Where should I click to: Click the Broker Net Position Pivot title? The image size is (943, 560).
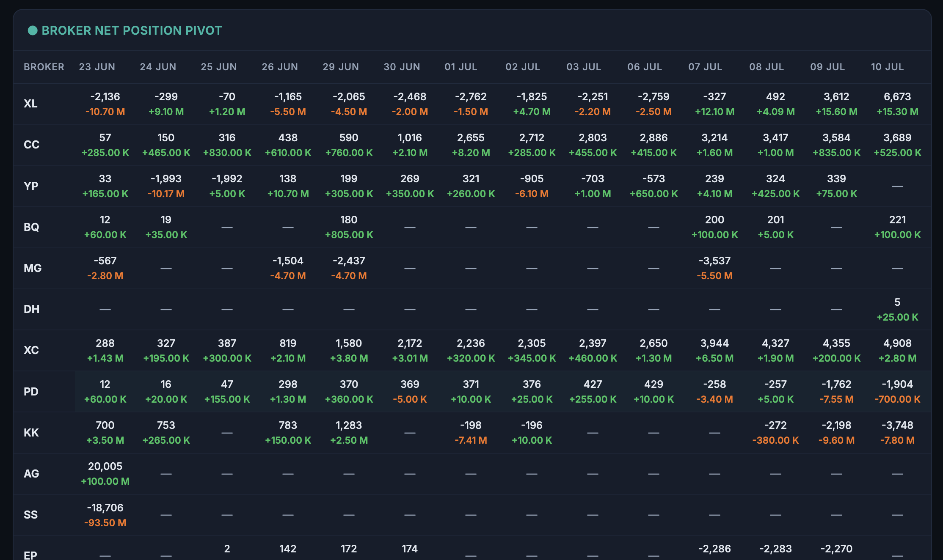(x=132, y=30)
